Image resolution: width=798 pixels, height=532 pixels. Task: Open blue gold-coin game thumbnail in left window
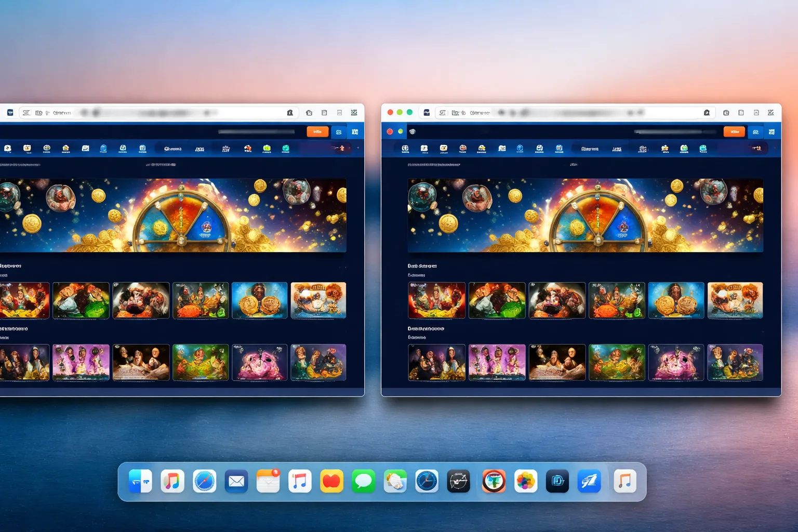259,300
